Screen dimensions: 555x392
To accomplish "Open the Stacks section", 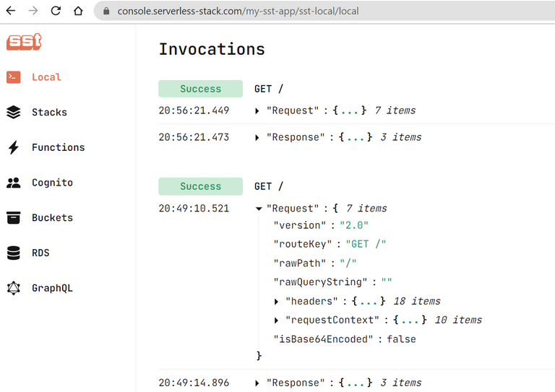I will 49,113.
